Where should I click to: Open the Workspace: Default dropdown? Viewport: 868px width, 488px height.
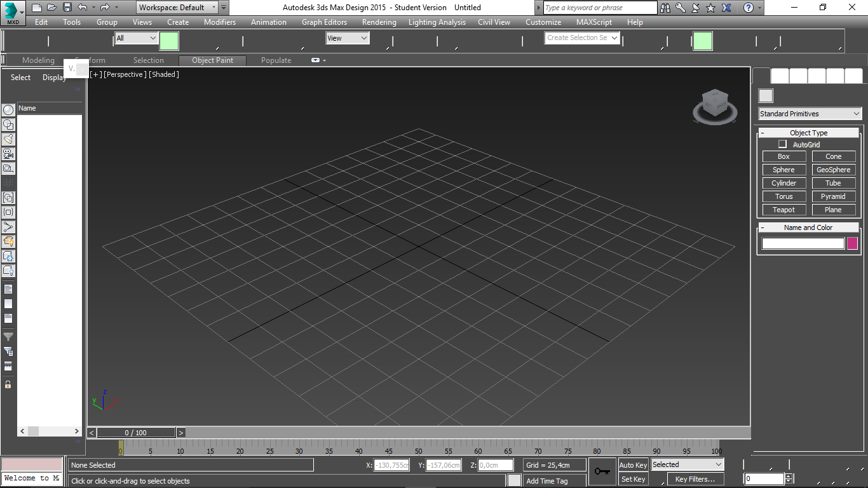tap(177, 8)
